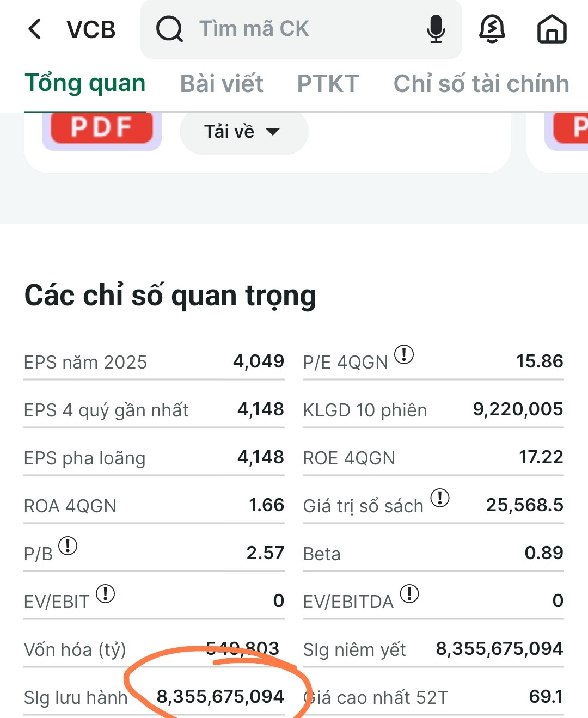Image resolution: width=588 pixels, height=718 pixels.
Task: Select the Tổng quan tab
Action: (85, 84)
